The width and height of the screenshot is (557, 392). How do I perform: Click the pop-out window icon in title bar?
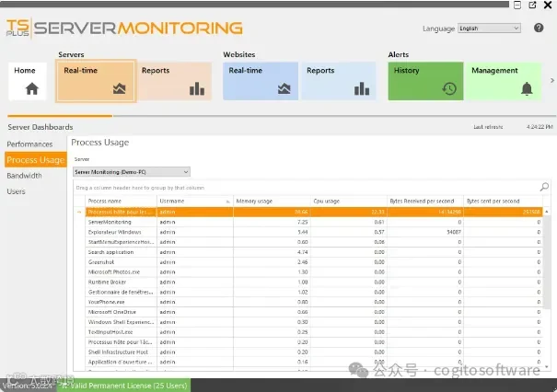pos(532,5)
